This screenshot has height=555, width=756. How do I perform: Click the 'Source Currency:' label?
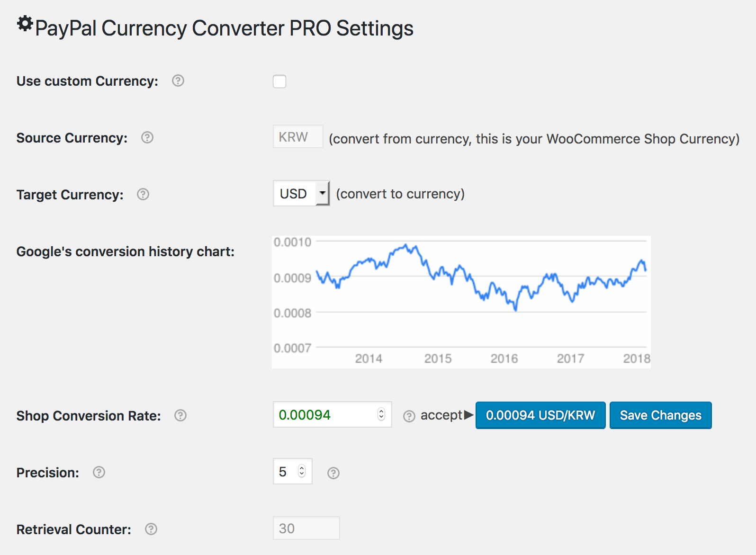pos(72,138)
